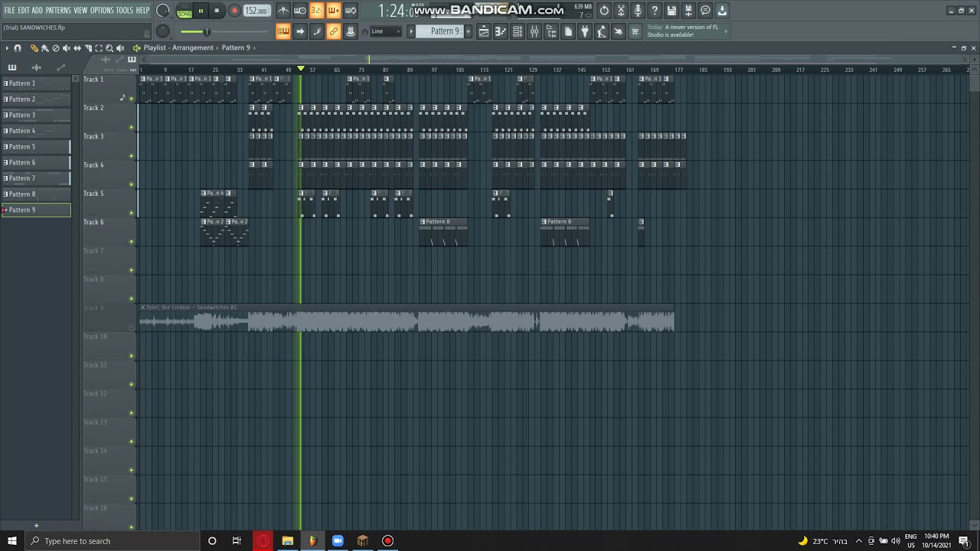Toggle the link multilink controllers button

click(x=333, y=31)
